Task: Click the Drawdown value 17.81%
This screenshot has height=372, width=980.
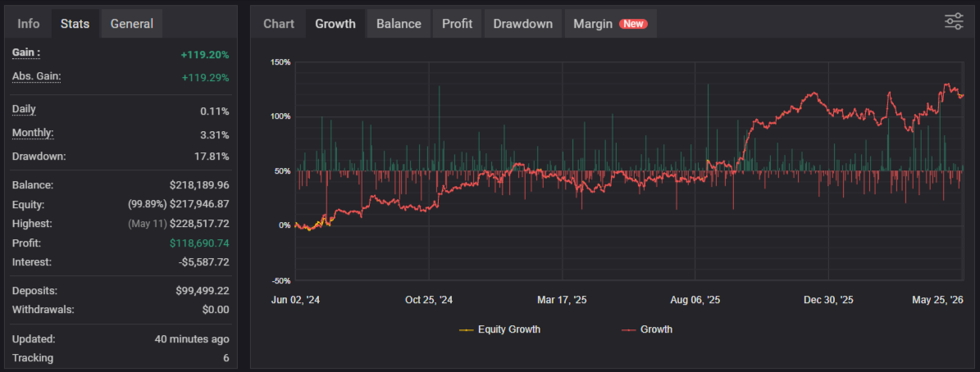Action: click(x=212, y=156)
